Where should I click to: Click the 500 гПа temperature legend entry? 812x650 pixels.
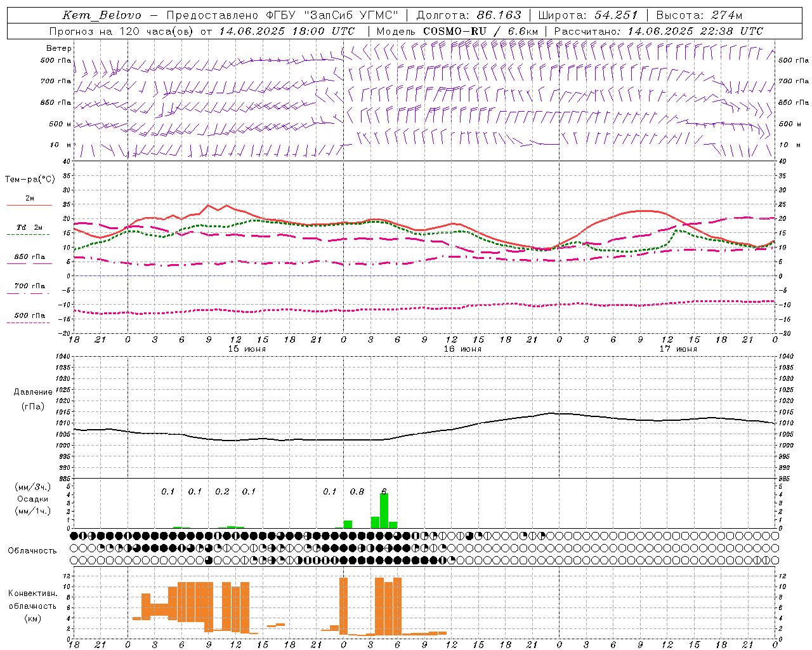pyautogui.click(x=30, y=315)
